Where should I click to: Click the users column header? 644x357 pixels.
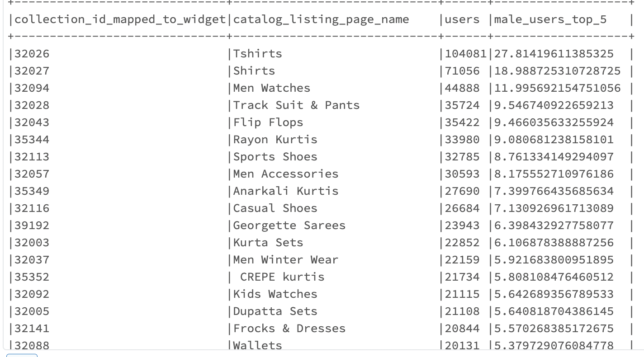[x=462, y=19]
